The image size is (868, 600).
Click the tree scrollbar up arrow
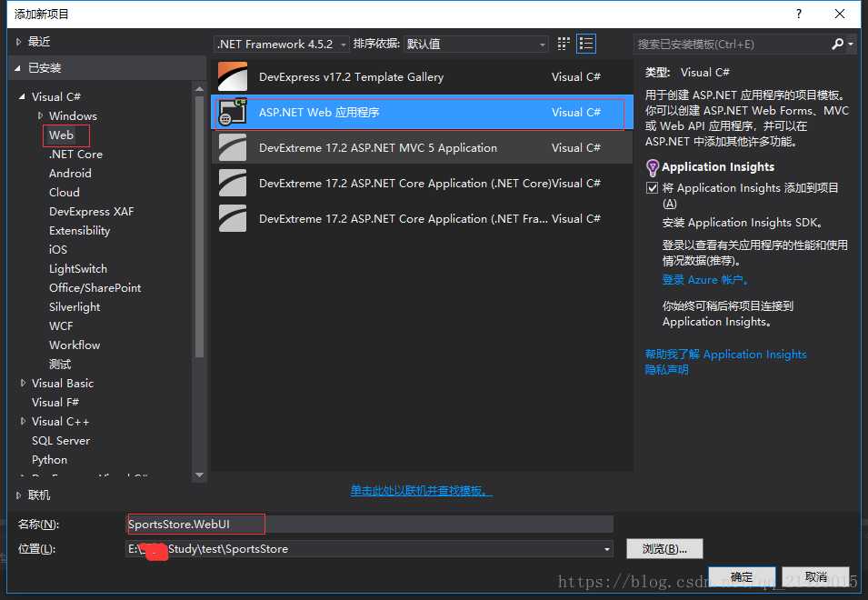(x=199, y=88)
